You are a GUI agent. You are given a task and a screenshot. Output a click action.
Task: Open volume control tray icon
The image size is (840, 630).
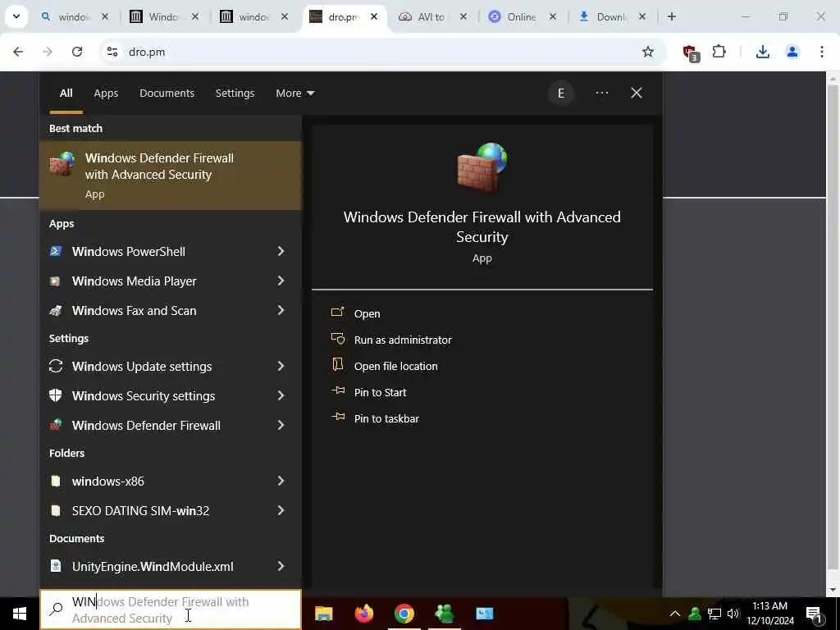point(733,614)
